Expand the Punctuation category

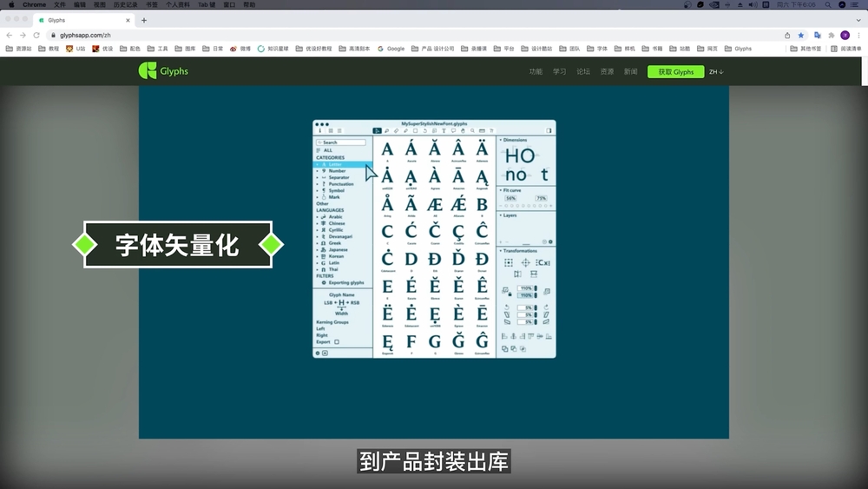318,184
